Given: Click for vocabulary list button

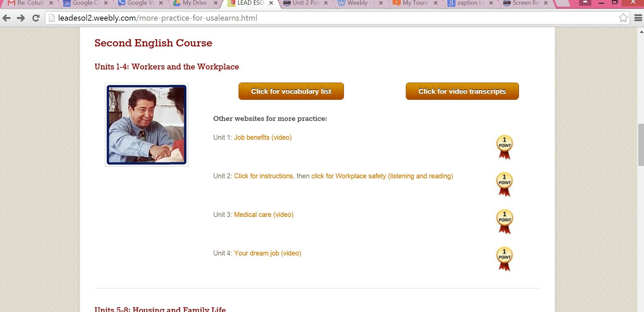Looking at the screenshot, I should [291, 91].
